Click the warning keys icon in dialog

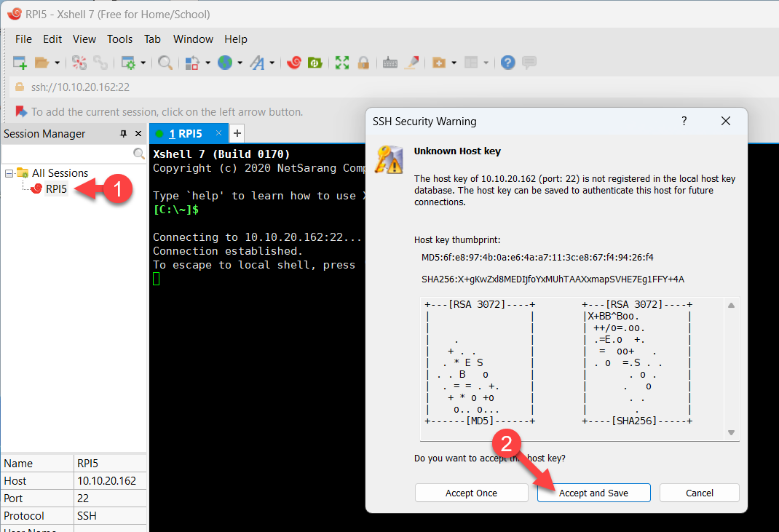tap(389, 160)
